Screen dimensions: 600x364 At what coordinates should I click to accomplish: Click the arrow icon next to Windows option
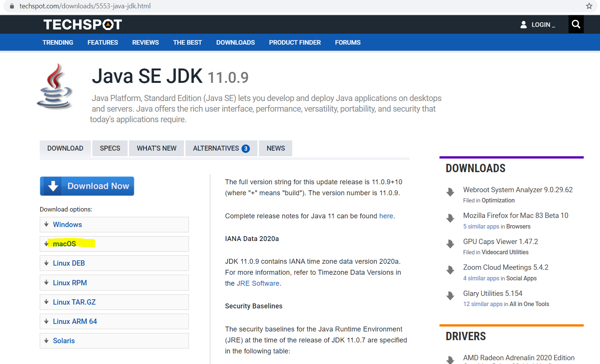coord(46,224)
